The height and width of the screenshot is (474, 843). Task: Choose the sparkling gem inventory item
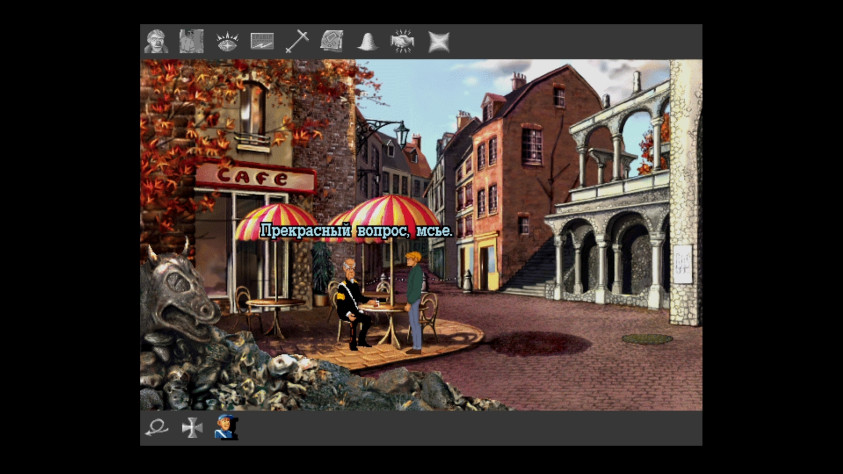coord(227,41)
